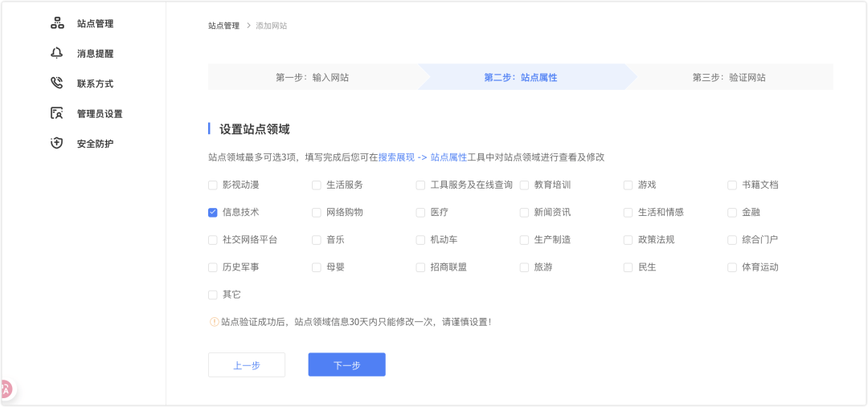Click the 安全防护 shield icon
The height and width of the screenshot is (407, 868).
(x=57, y=143)
